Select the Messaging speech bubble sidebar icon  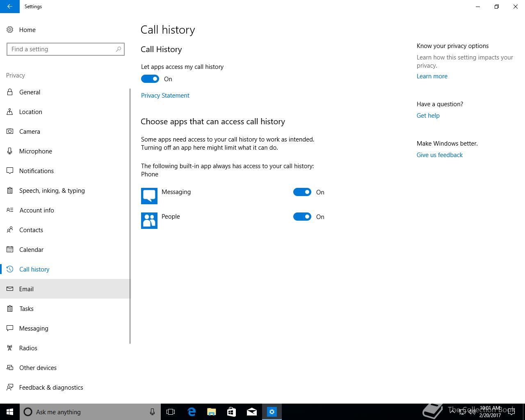[10, 328]
